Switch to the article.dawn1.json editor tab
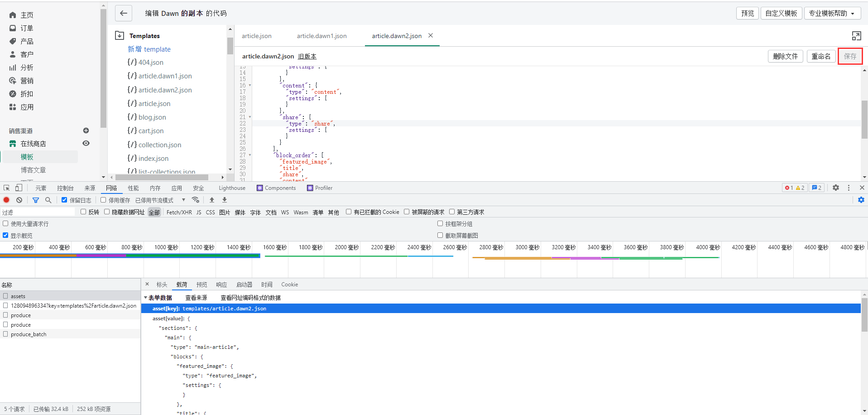The height and width of the screenshot is (415, 868). (321, 36)
